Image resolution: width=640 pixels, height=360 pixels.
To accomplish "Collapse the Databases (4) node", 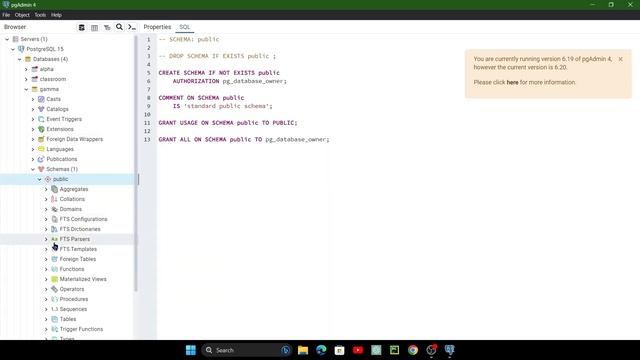I will [20, 59].
